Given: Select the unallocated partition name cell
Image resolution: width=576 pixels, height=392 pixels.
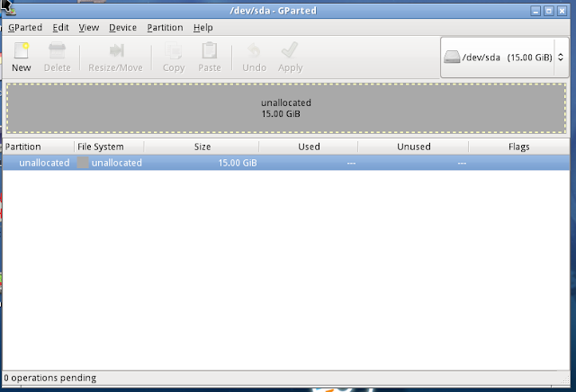Looking at the screenshot, I should [44, 163].
